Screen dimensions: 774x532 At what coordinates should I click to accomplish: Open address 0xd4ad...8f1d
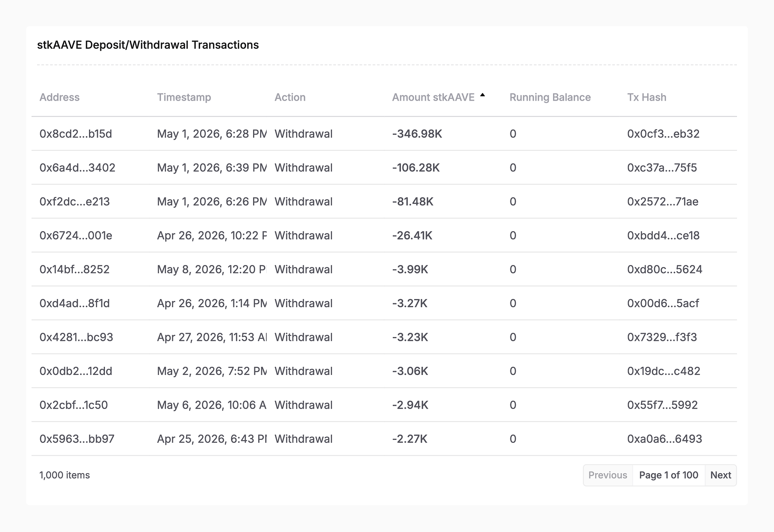[75, 303]
